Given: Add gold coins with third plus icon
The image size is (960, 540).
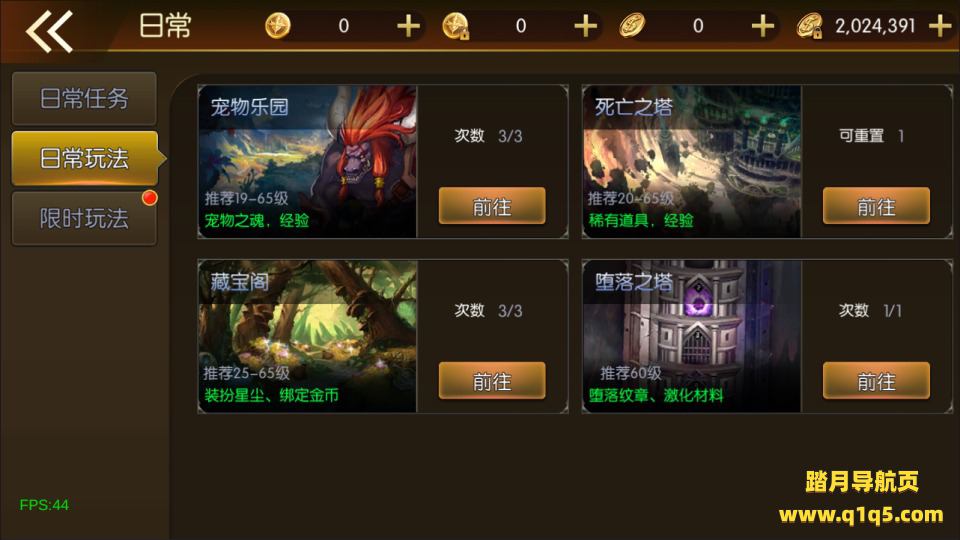Looking at the screenshot, I should tap(763, 26).
